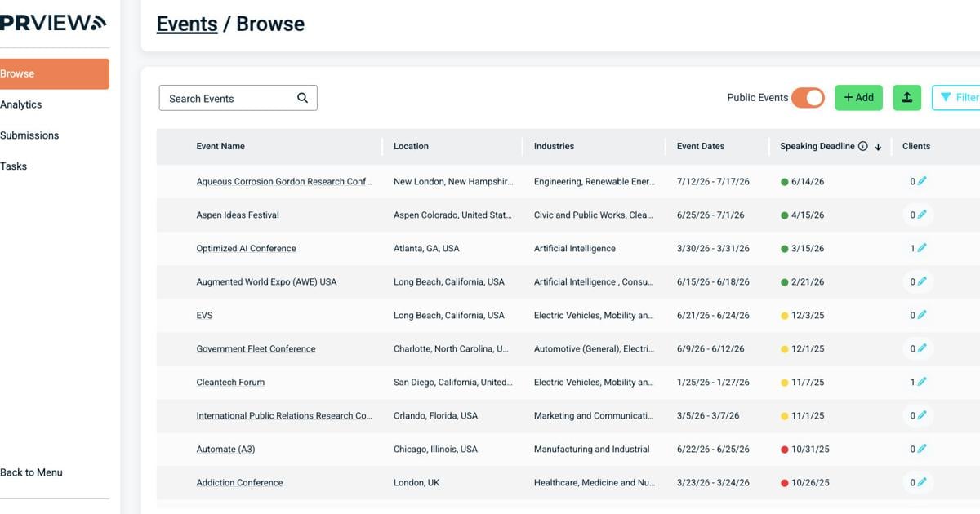This screenshot has height=514, width=980.
Task: Click the Events breadcrumb link
Action: [187, 24]
